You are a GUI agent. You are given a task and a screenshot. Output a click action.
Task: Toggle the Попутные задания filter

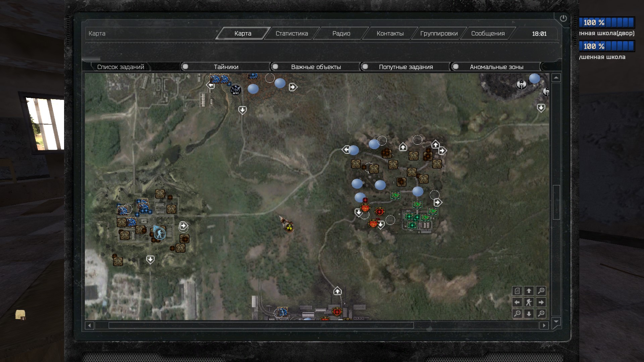(x=365, y=67)
